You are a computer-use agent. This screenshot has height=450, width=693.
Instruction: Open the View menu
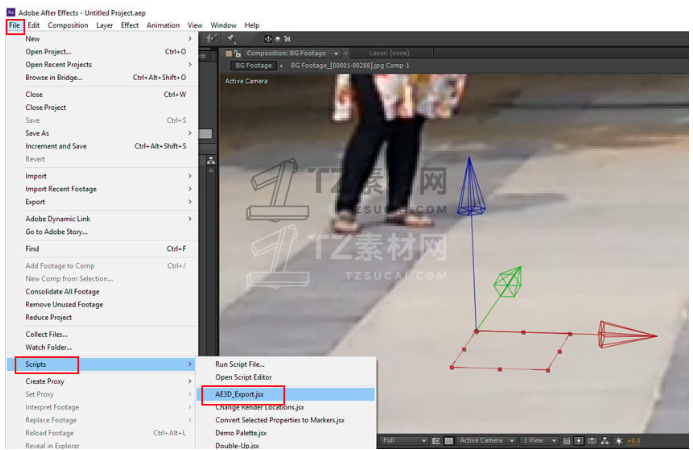tap(195, 26)
